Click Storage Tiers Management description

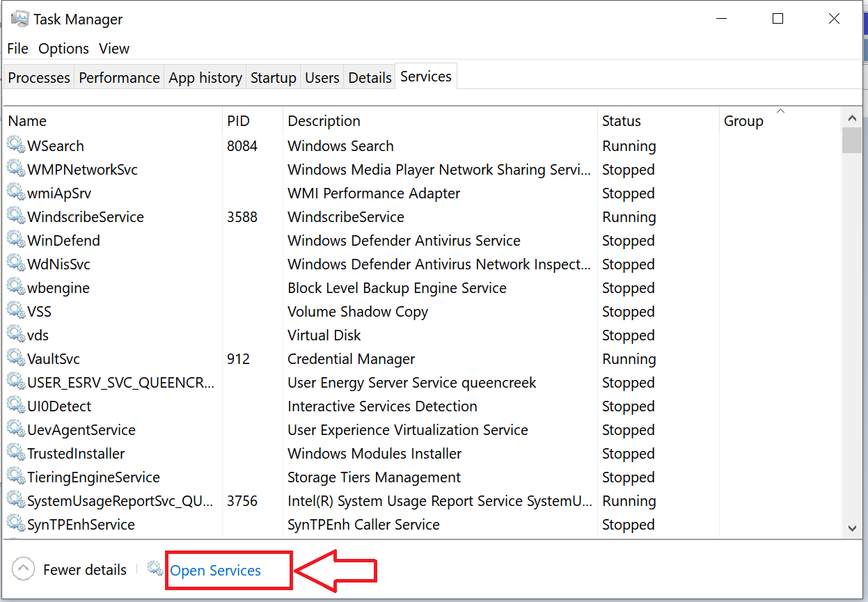click(374, 477)
